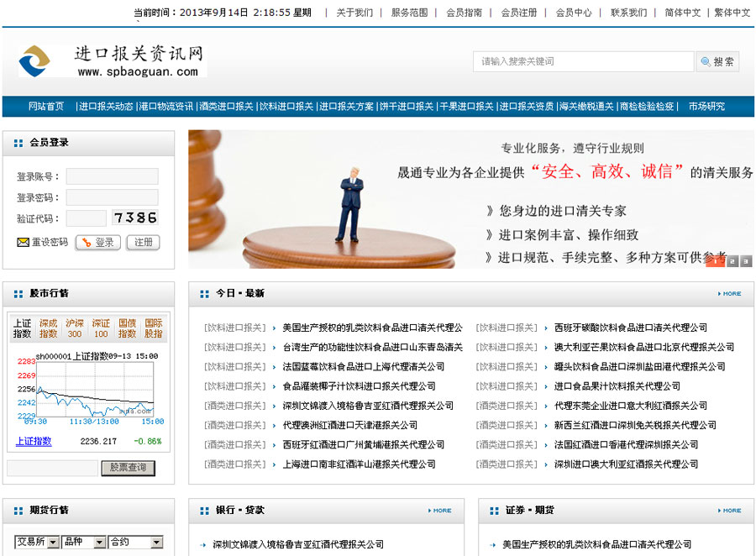Select the 国债指数 stock tab
Image resolution: width=756 pixels, height=556 pixels.
128,328
